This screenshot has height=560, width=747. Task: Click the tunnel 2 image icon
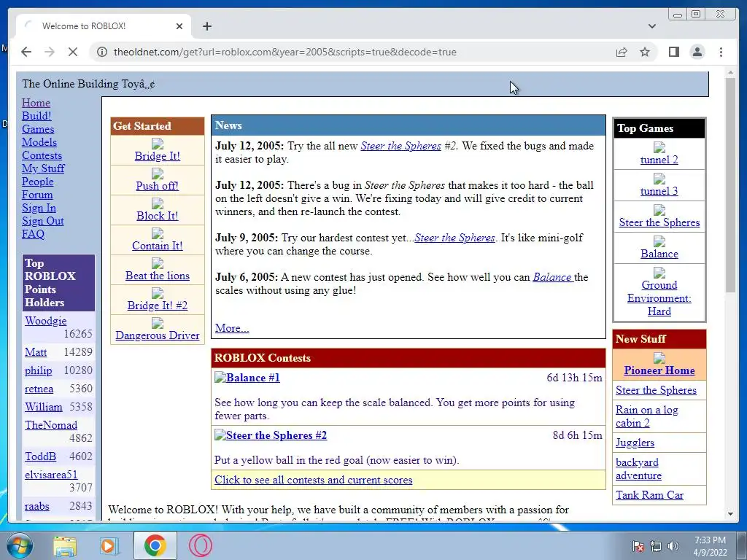659,147
